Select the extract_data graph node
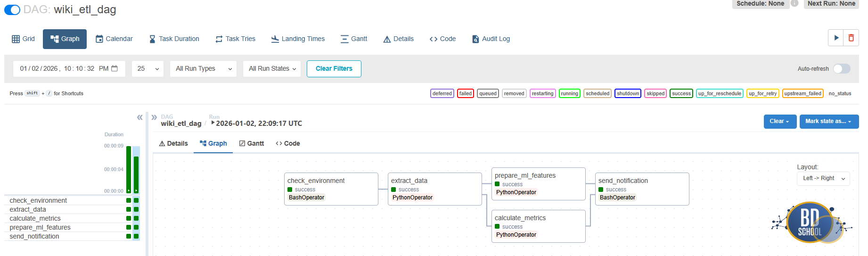The width and height of the screenshot is (868, 256). click(x=435, y=189)
